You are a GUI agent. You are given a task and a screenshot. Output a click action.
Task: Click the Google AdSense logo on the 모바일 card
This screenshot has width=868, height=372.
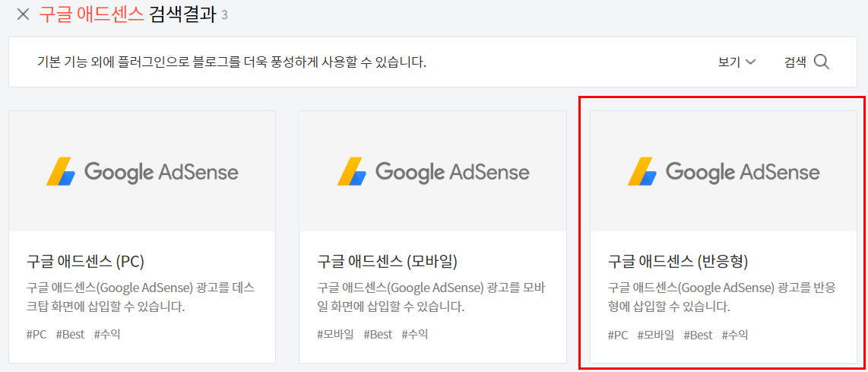(433, 171)
